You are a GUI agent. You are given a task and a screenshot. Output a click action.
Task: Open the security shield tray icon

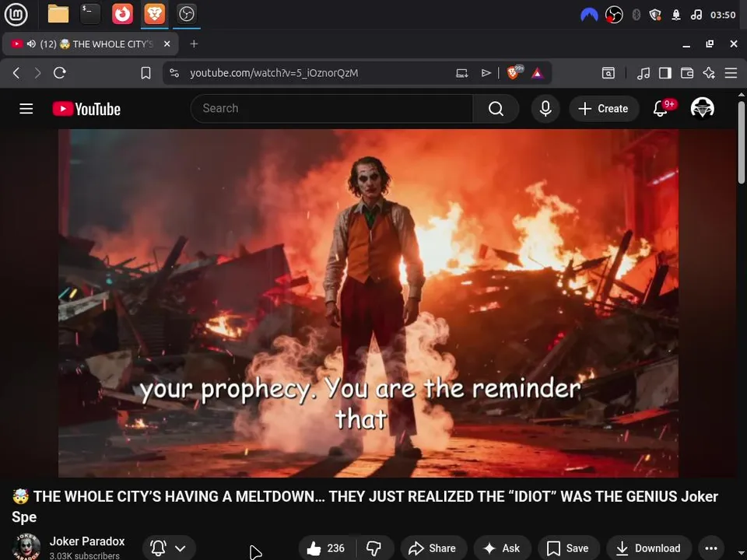[655, 16]
